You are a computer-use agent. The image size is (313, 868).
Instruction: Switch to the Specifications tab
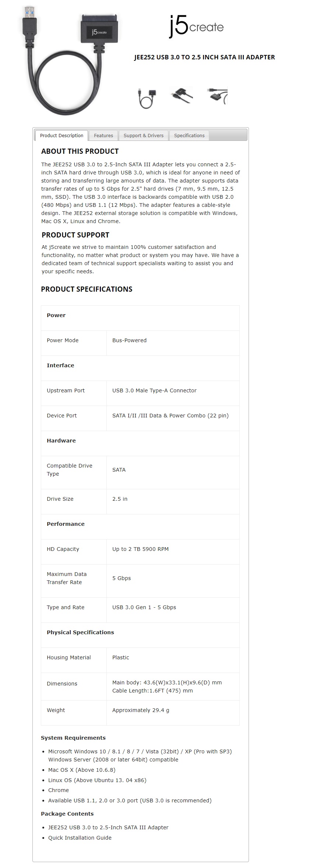tap(189, 136)
